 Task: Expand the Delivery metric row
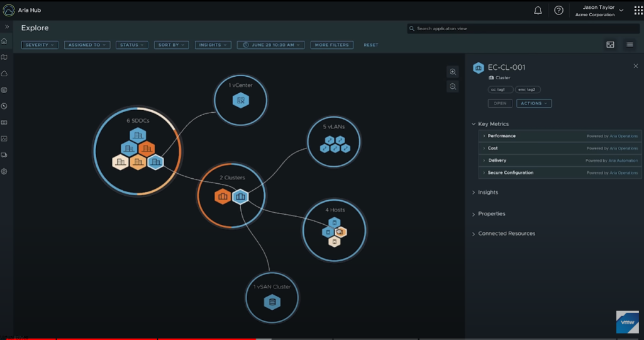click(560, 161)
